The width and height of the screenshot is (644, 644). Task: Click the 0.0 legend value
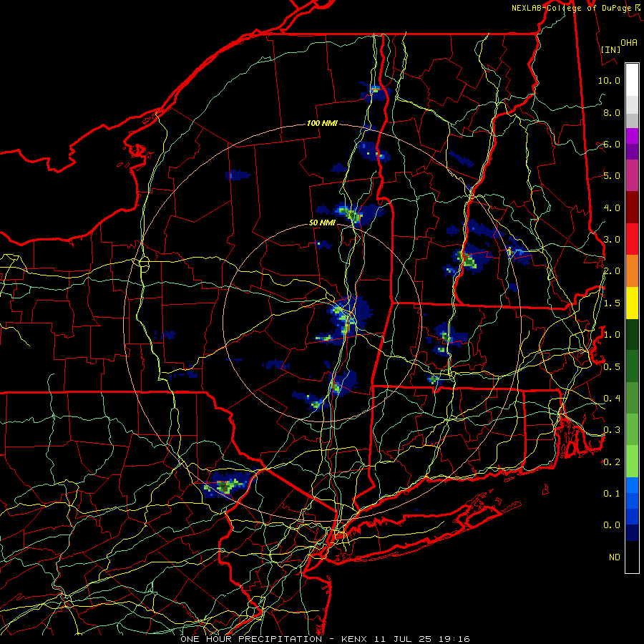click(612, 525)
